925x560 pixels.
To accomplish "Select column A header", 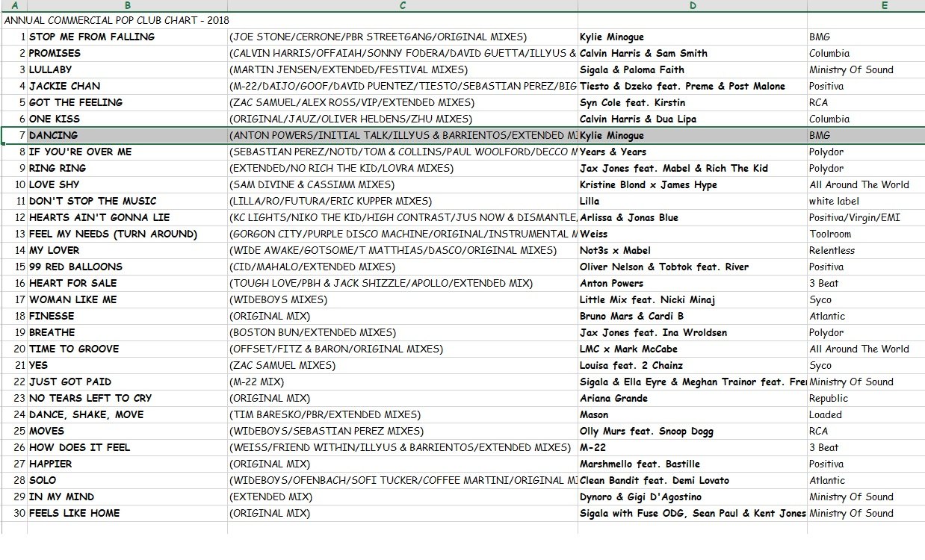I will (x=14, y=6).
